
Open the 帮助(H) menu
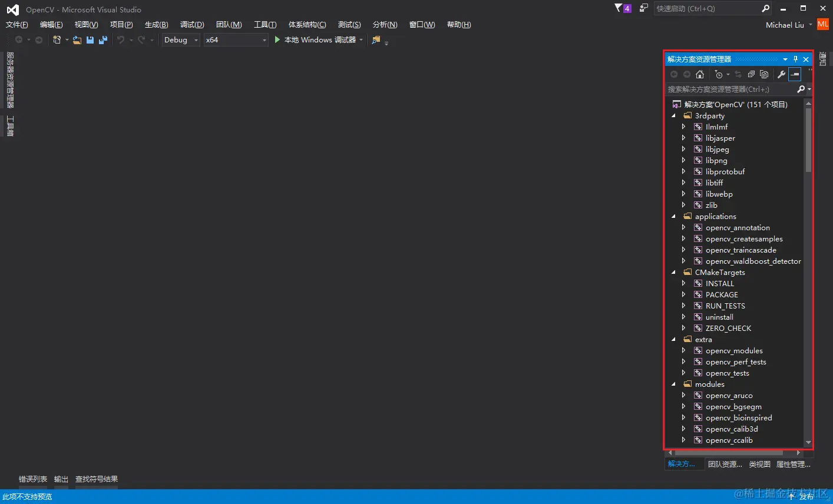(459, 25)
